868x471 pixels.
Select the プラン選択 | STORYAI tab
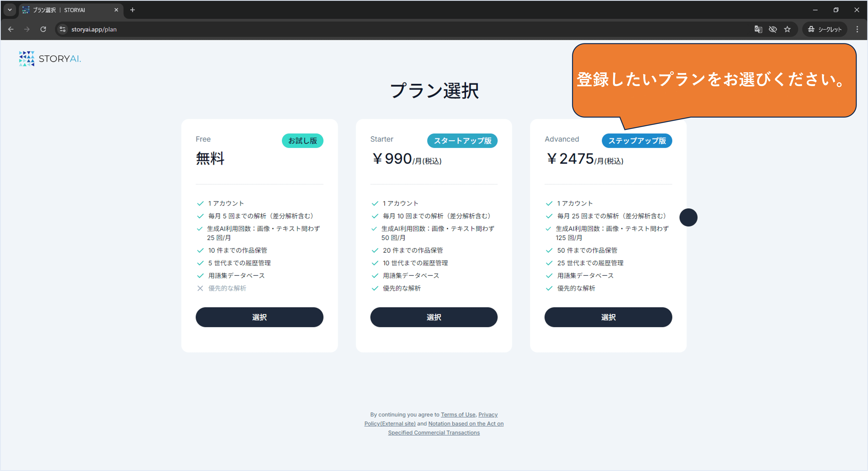click(71, 10)
